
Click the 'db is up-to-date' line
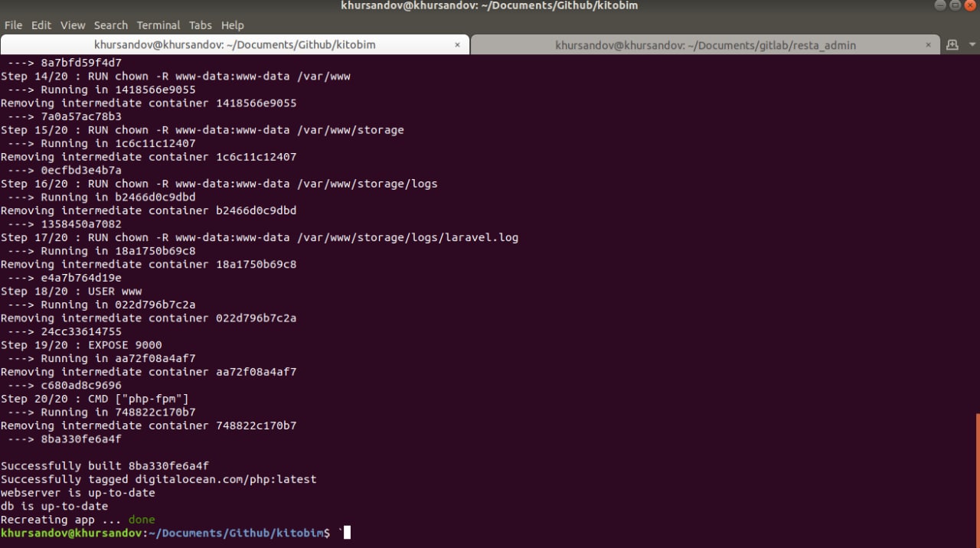pos(54,506)
